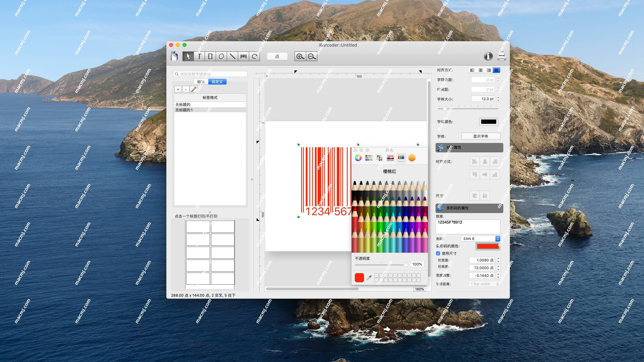This screenshot has height=362, width=644.
Task: Align objects to horizontal centers
Action: pyautogui.click(x=485, y=162)
